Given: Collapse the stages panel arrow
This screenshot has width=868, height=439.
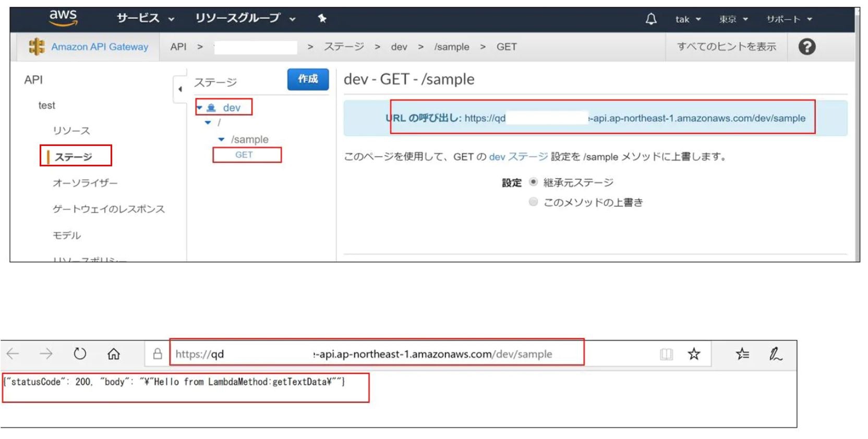Looking at the screenshot, I should pyautogui.click(x=180, y=89).
